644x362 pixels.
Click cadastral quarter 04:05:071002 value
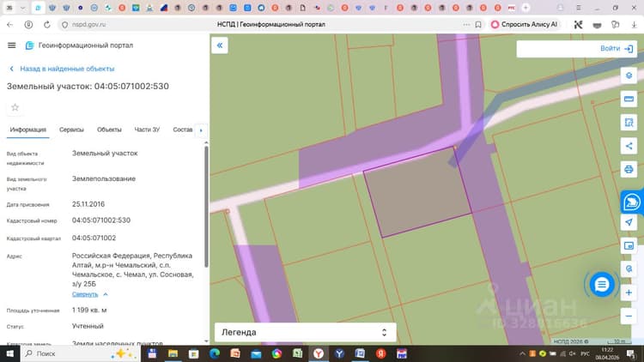pos(94,238)
